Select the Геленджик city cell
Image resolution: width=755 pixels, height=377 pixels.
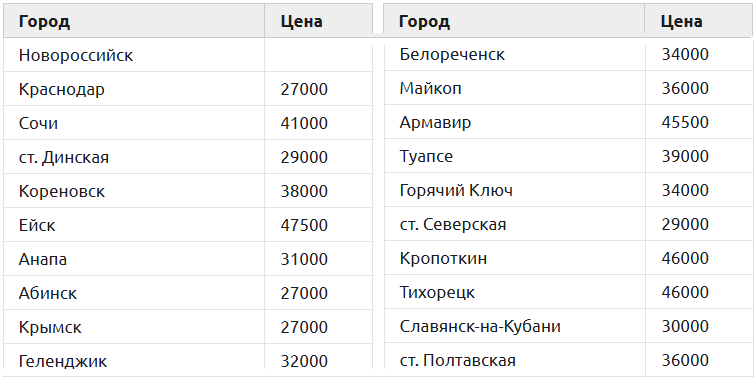click(134, 357)
